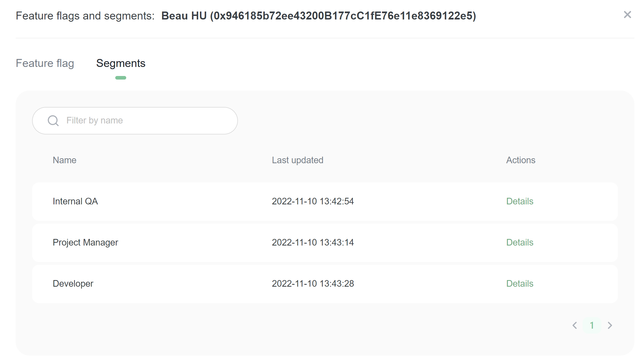View Details for Developer segment

point(520,284)
